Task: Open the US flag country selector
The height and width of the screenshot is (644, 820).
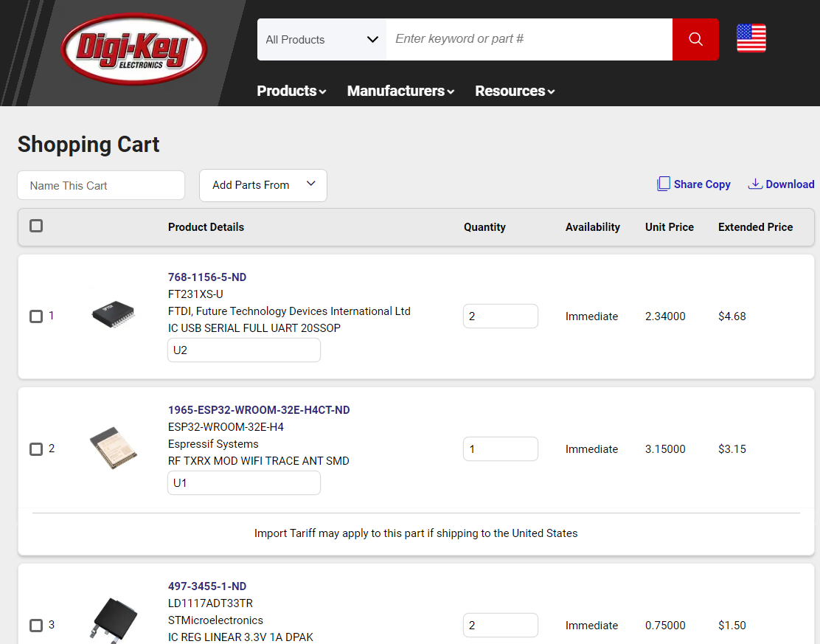Action: [751, 38]
